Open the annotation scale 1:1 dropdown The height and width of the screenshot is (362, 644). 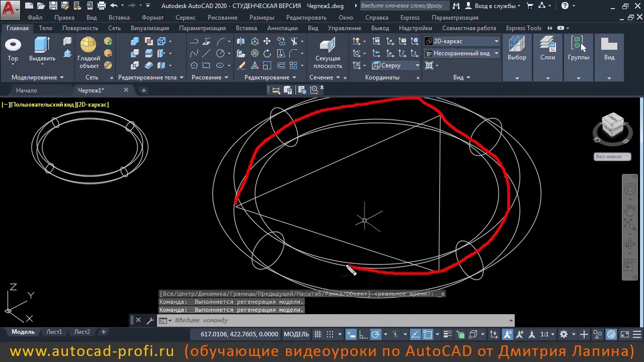tap(547, 334)
